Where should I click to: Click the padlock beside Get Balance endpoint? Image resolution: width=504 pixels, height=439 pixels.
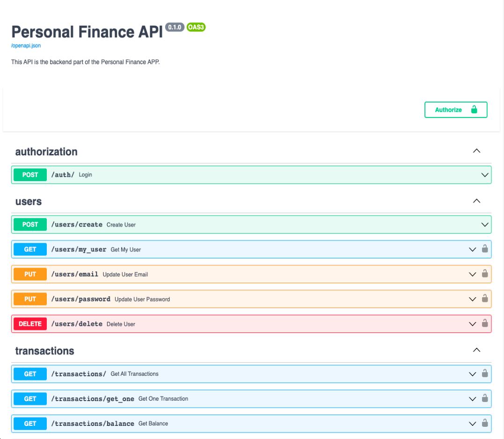pos(485,423)
